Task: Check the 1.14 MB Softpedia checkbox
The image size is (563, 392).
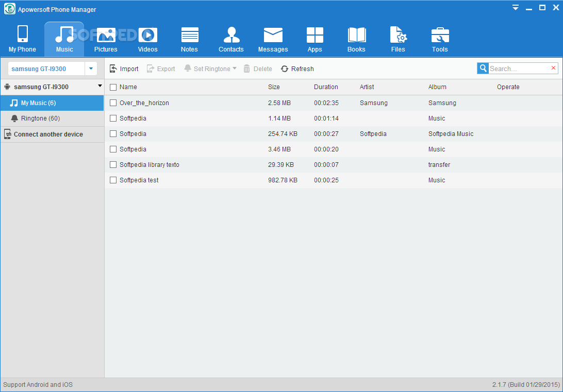Action: pyautogui.click(x=113, y=118)
